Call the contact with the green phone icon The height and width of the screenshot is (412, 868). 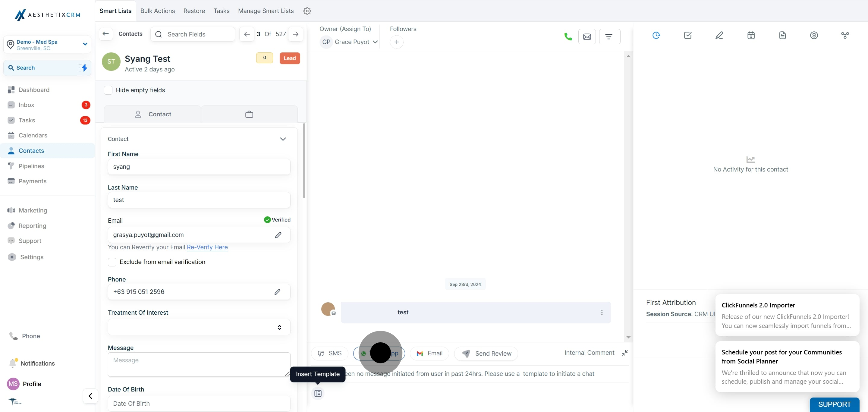click(x=568, y=36)
